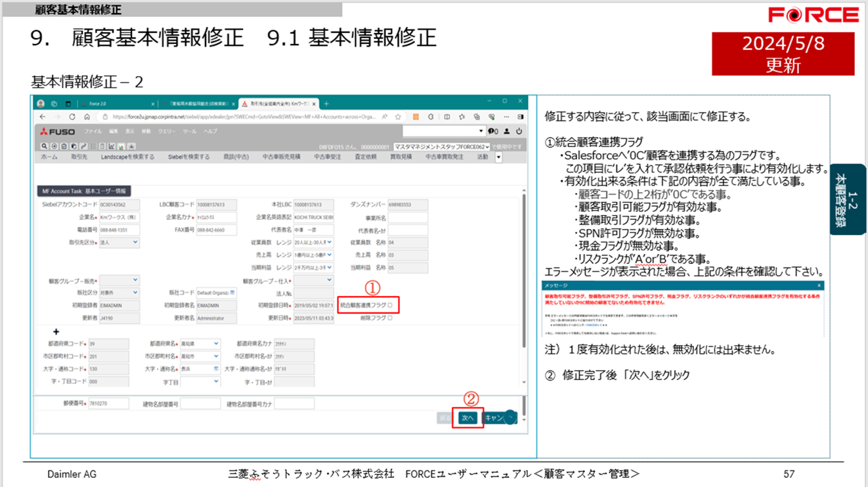This screenshot has height=487, width=868.
Task: Click the notification alert icon with 0 count
Action: point(493,131)
